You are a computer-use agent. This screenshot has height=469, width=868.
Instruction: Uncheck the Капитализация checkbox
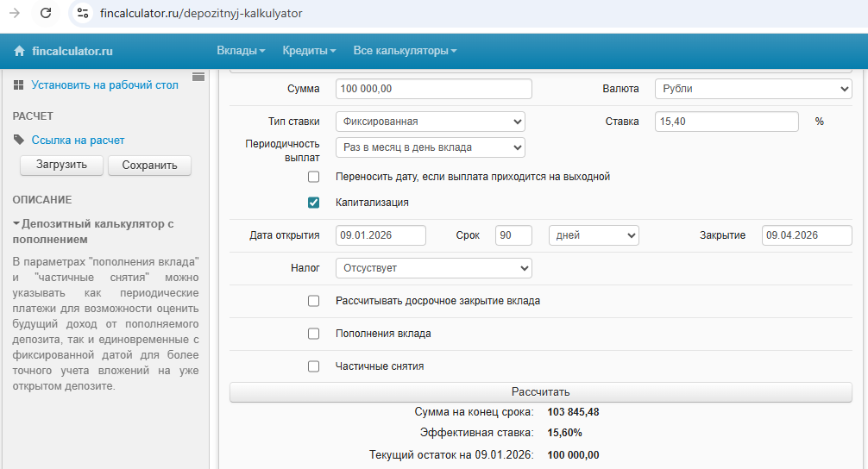coord(314,203)
